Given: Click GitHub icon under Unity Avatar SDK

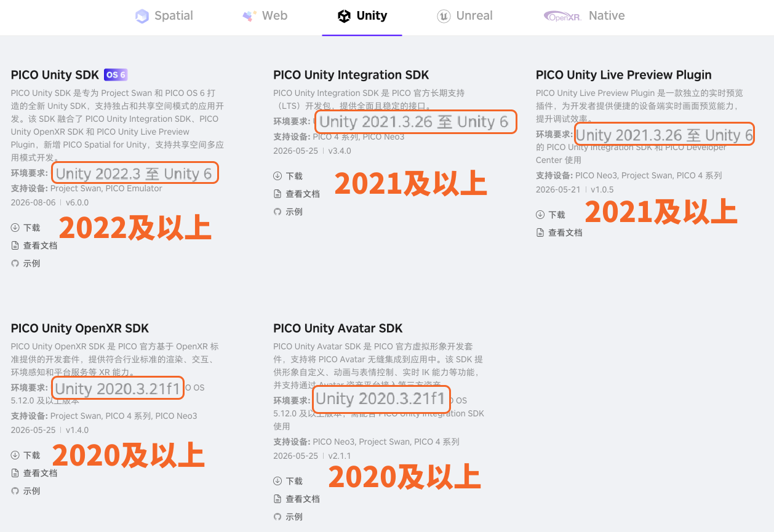Looking at the screenshot, I should coord(277,517).
